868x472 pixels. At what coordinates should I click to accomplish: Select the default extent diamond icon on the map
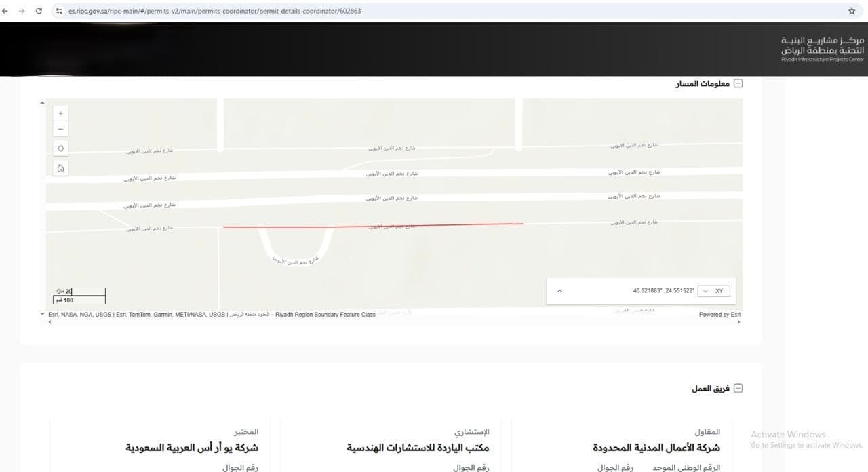60,148
